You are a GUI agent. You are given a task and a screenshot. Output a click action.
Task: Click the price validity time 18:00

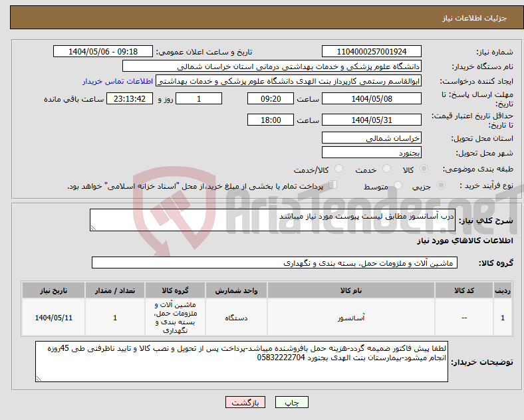pyautogui.click(x=271, y=120)
